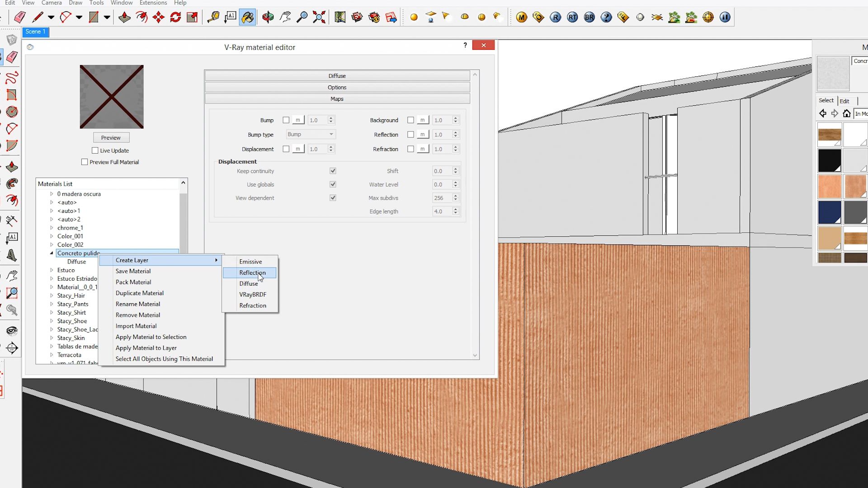Start V-Ray batch render BR button
Image resolution: width=868 pixels, height=488 pixels.
[x=590, y=17]
